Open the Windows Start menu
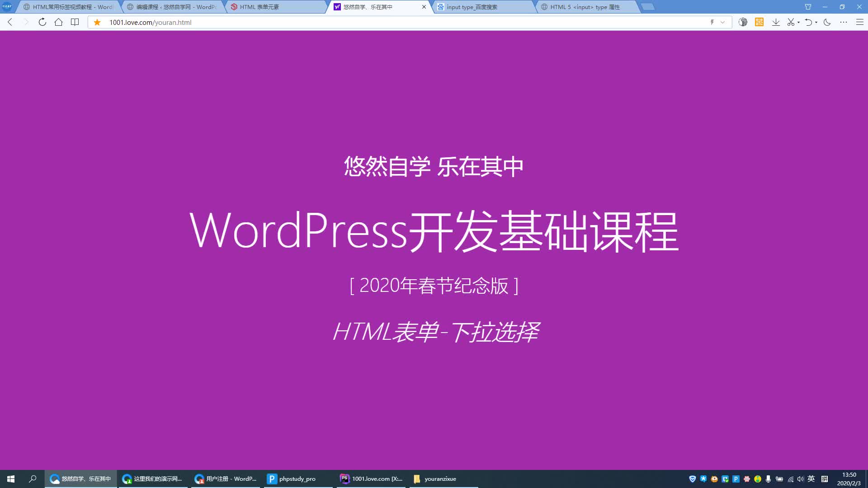The width and height of the screenshot is (868, 488). (x=11, y=479)
